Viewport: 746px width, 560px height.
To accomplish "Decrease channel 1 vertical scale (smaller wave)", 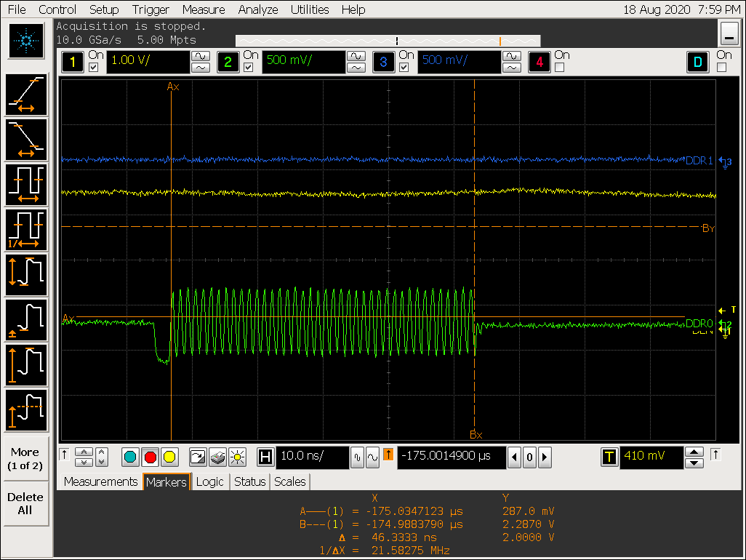I will tap(200, 68).
